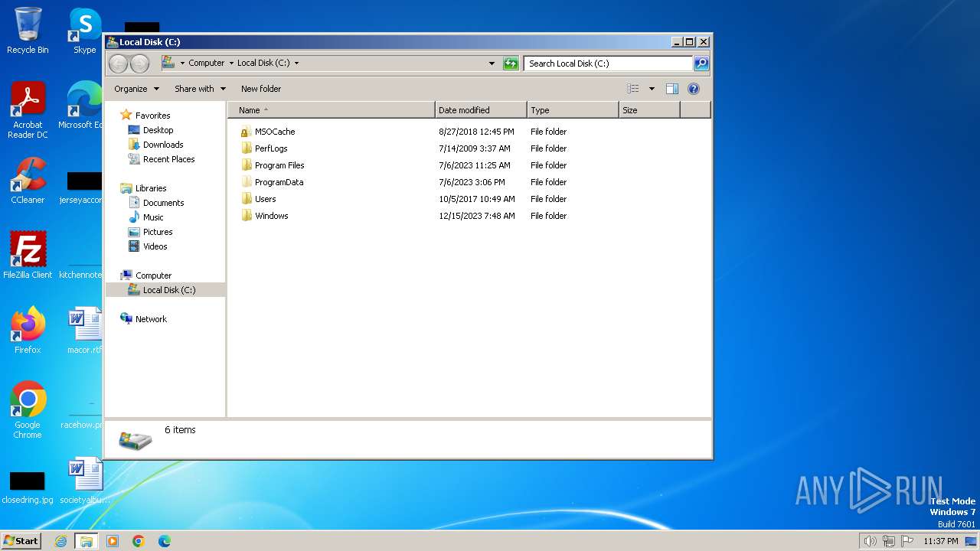Screen dimensions: 980x551
Task: Expand the view options dropdown arrow
Action: tap(652, 89)
